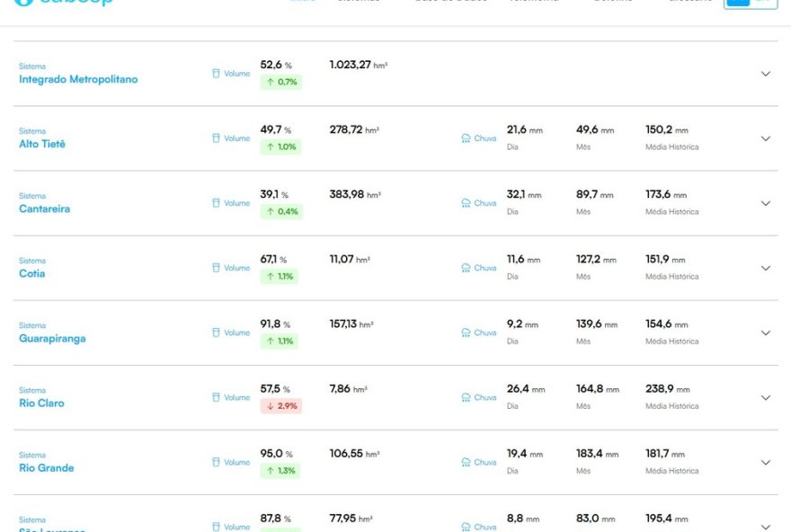791x532 pixels.
Task: Click the Volume bucket icon in Cantareira row
Action: click(216, 203)
